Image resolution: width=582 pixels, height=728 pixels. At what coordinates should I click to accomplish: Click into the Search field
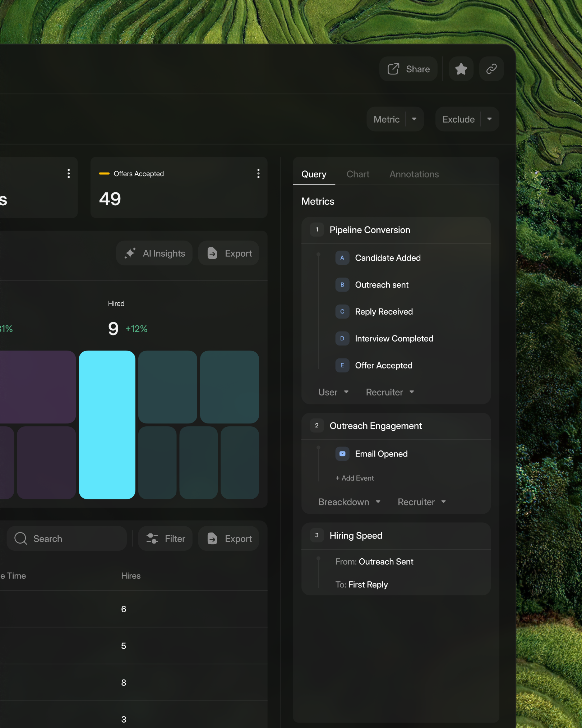[67, 539]
